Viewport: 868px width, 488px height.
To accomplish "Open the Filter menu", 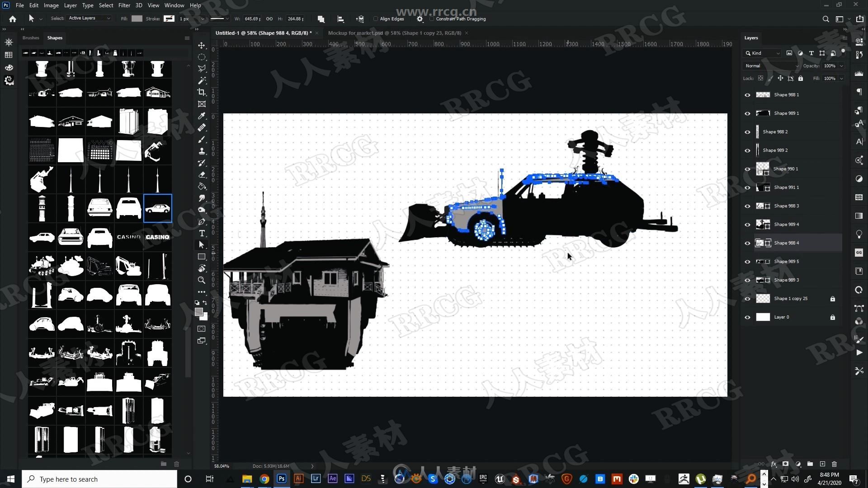I will pyautogui.click(x=123, y=5).
